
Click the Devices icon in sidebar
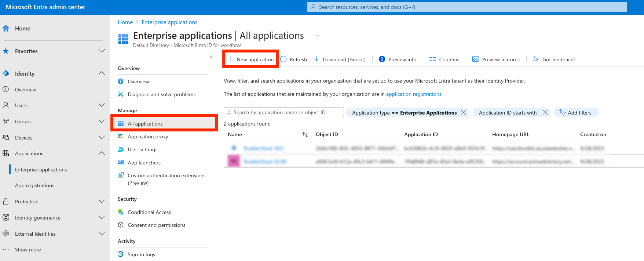click(6, 138)
